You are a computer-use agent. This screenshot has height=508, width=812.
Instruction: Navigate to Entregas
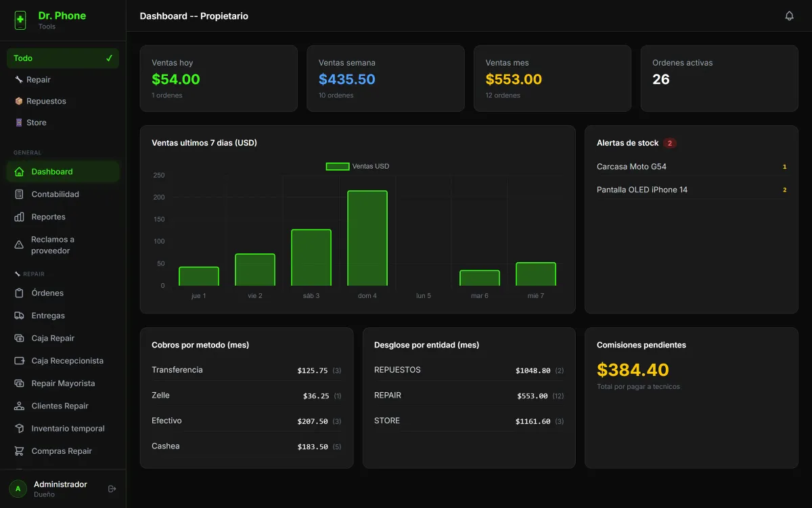63,316
